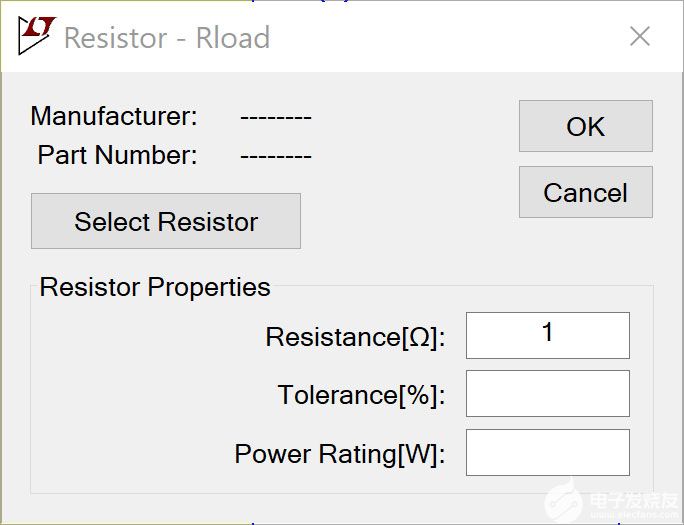The width and height of the screenshot is (684, 525).
Task: Click the Resistor Properties group heading
Action: coord(155,287)
